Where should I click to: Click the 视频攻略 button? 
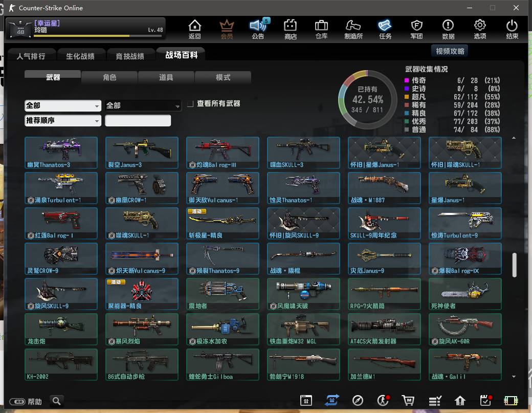coord(450,51)
